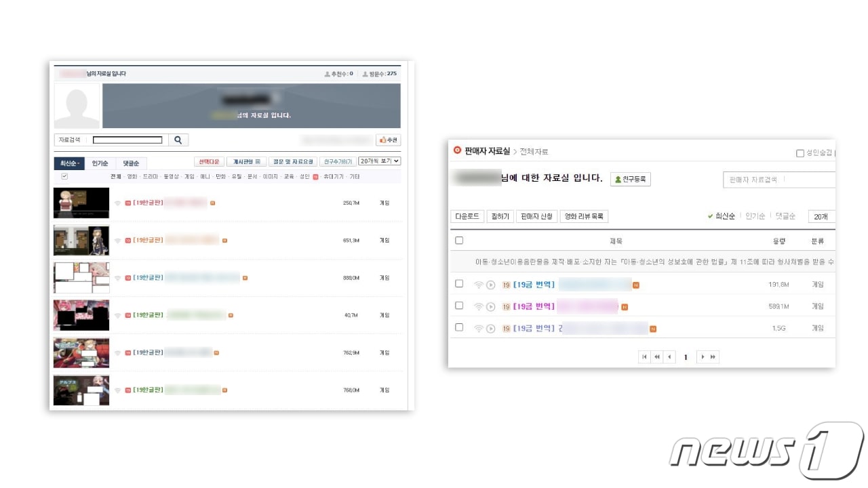Click the 다운로드 button
Viewport: 868px width, 488px height.
click(467, 216)
